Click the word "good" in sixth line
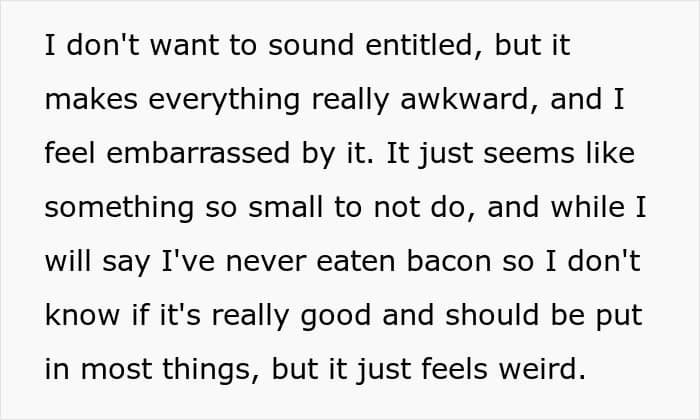The image size is (700, 420). 336,316
